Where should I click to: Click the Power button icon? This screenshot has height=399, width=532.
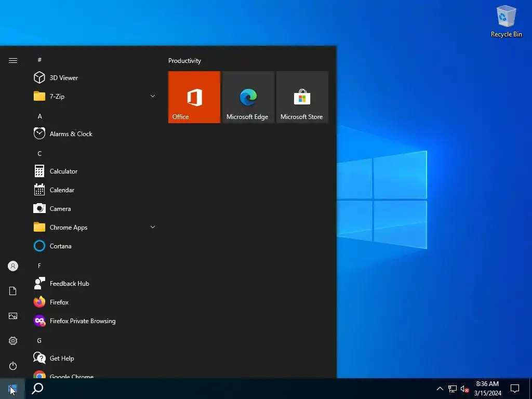pos(13,366)
